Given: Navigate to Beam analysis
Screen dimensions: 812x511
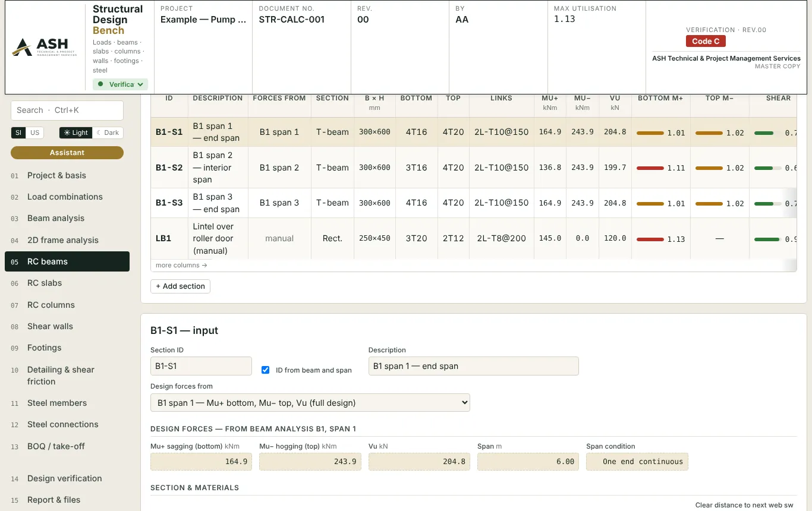Looking at the screenshot, I should [67, 218].
